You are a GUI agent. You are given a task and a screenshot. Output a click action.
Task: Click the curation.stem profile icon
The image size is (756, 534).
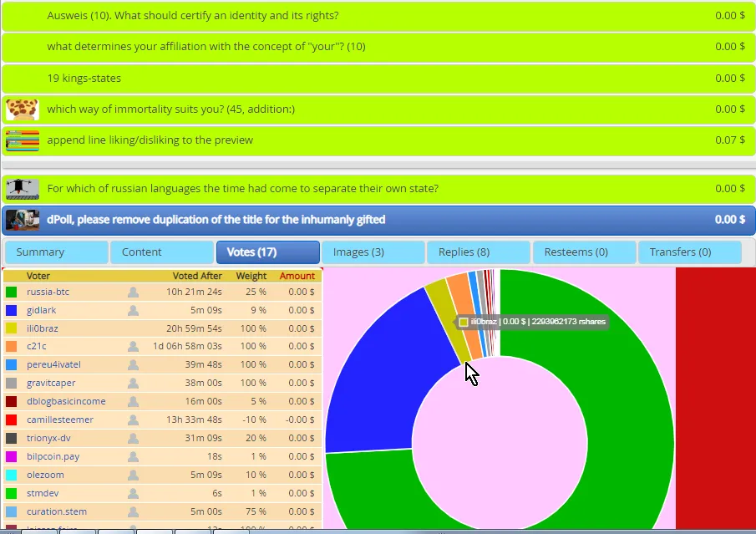click(133, 511)
